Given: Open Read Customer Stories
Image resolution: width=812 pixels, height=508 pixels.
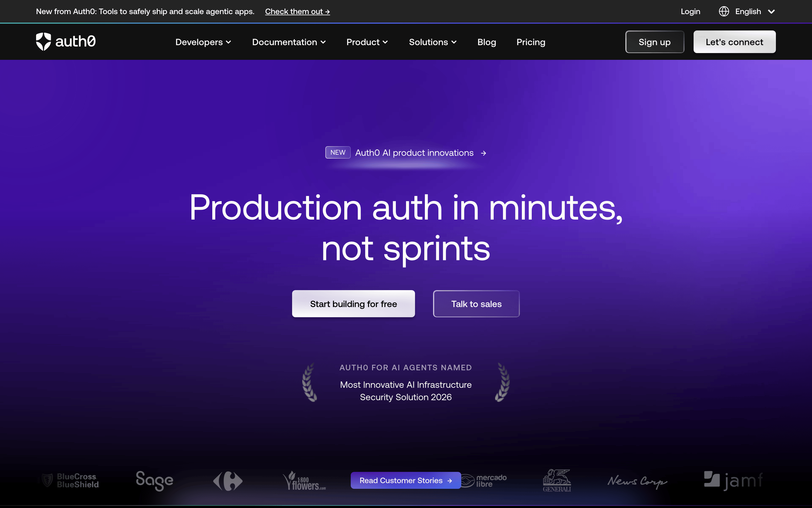Looking at the screenshot, I should point(406,480).
